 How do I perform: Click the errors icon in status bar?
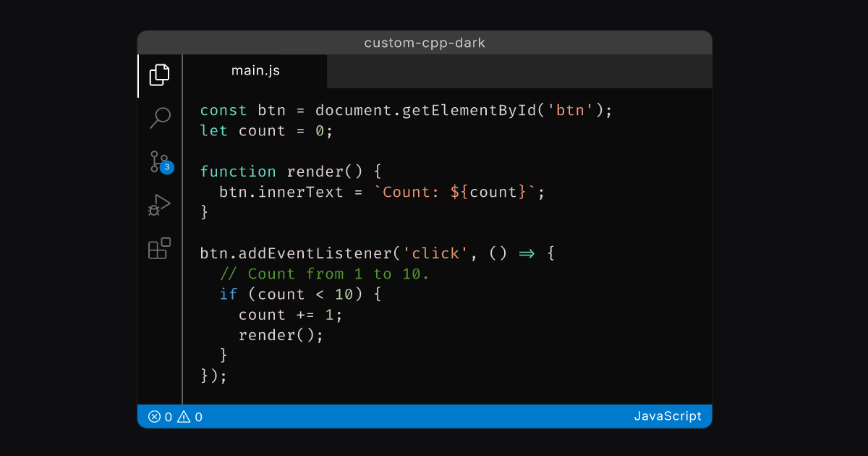coord(154,417)
